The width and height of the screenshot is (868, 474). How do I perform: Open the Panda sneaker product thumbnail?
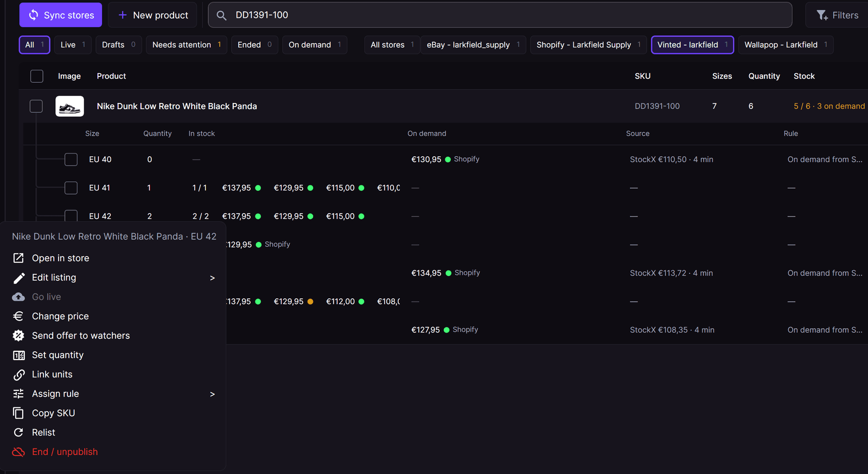tap(69, 106)
